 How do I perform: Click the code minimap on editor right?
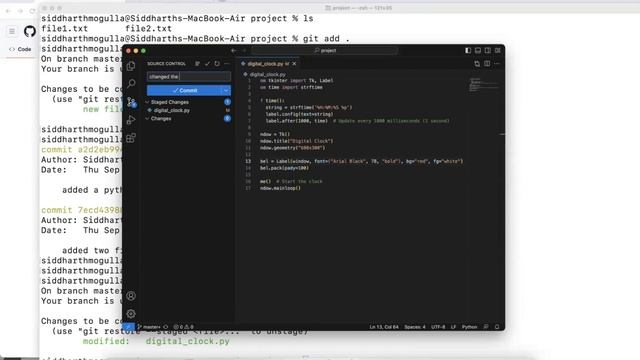pyautogui.click(x=484, y=84)
